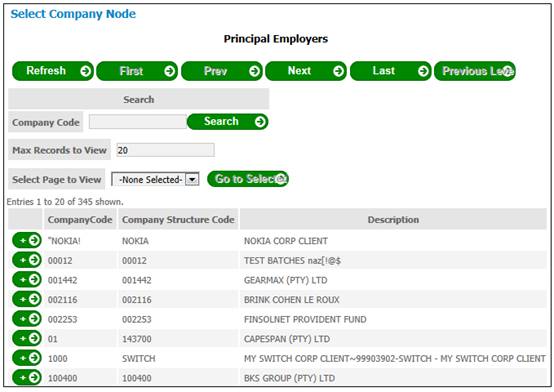Choose plus icon for FINSOLNET PROVIDENT FUND
Viewport: 554px width, 392px height.
27,319
